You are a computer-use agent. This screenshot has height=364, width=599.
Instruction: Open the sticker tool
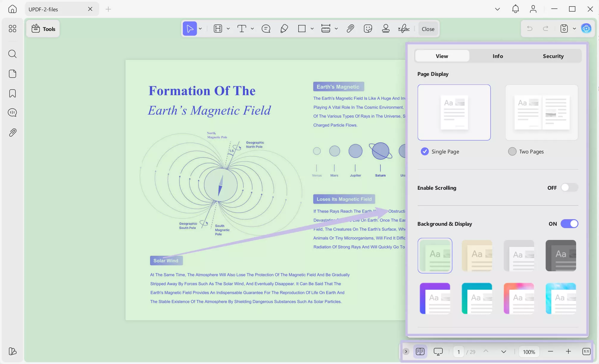pyautogui.click(x=368, y=29)
